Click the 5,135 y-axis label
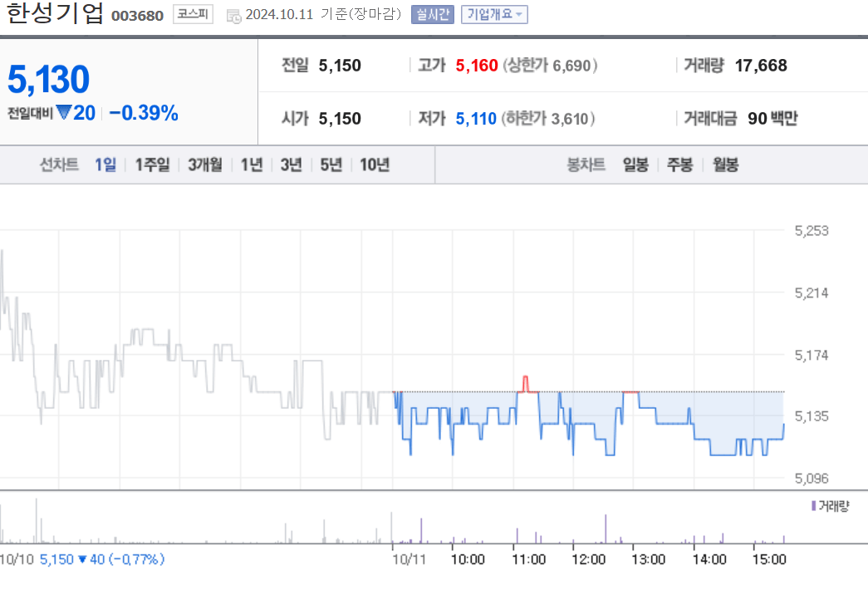This screenshot has height=590, width=868. (x=812, y=416)
